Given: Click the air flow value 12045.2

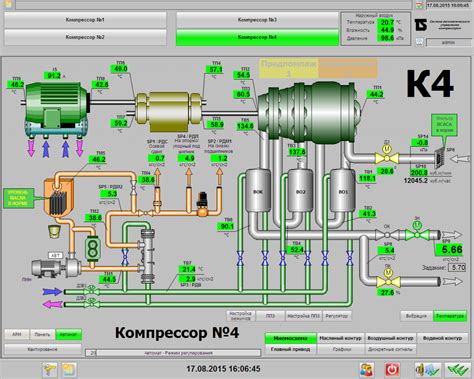Looking at the screenshot, I should pyautogui.click(x=415, y=181).
